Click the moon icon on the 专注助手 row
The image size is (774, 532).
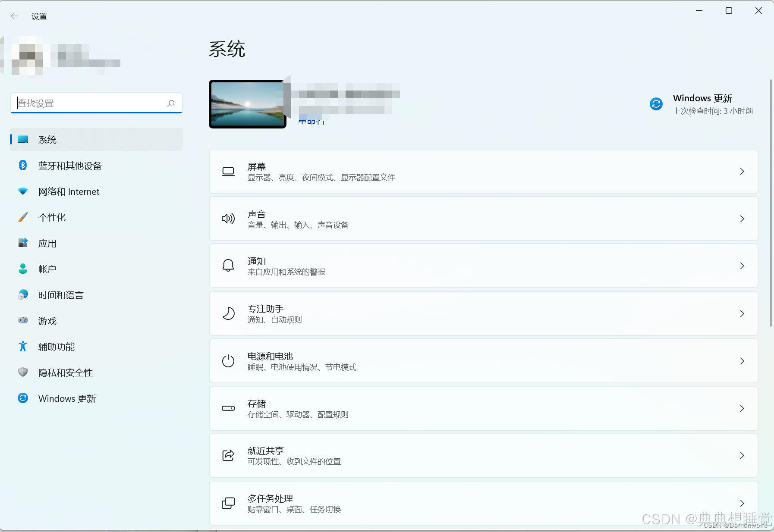(228, 313)
